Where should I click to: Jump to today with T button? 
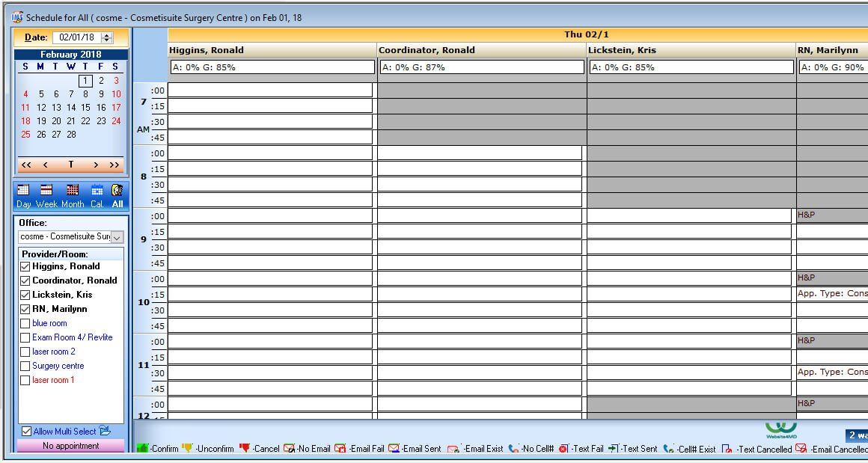70,165
